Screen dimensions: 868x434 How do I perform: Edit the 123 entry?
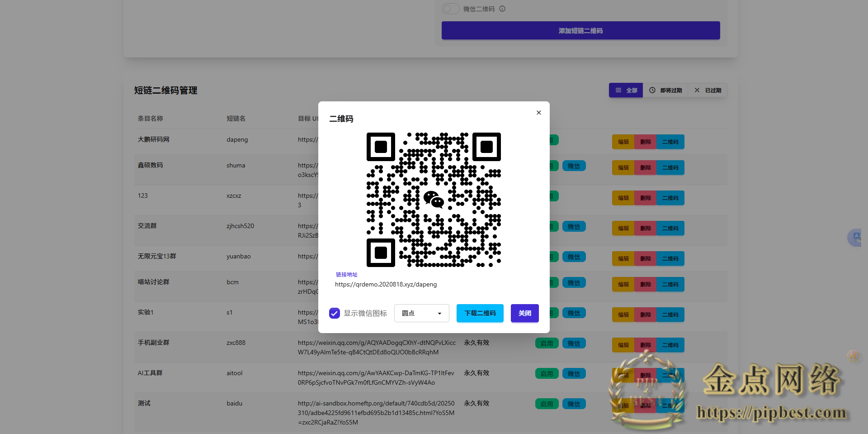point(623,198)
